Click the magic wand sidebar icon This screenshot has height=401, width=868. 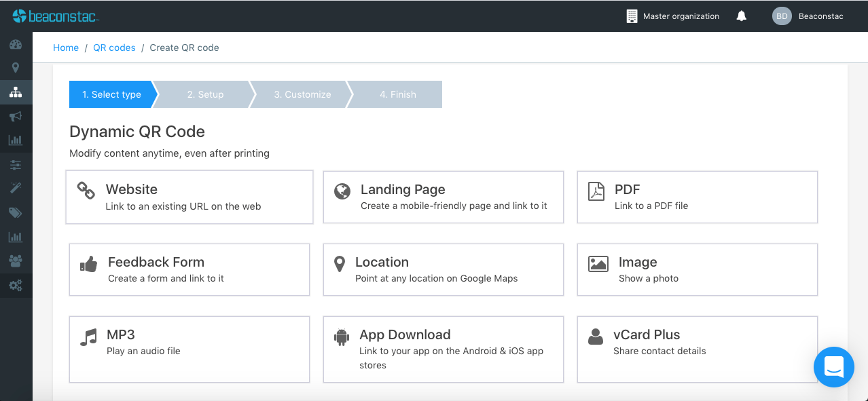pos(16,188)
